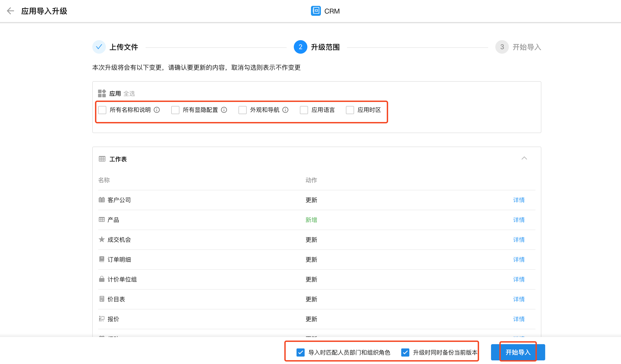Viewport: 621px width, 364px height.
Task: Toggle 导入时匹配人员部门和组织角色 checkbox
Action: pyautogui.click(x=300, y=352)
